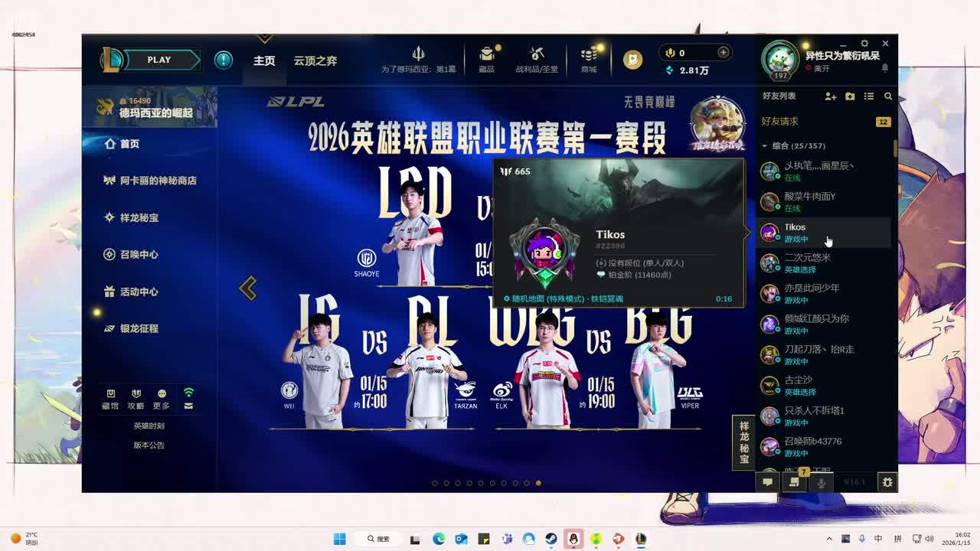Click the friends list scrollbar
The image size is (980, 551).
tap(894, 148)
